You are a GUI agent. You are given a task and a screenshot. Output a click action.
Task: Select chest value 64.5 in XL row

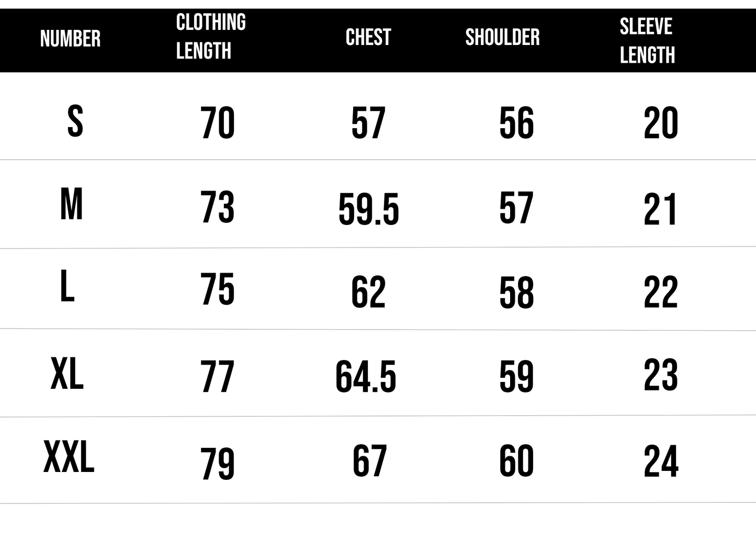tap(366, 377)
